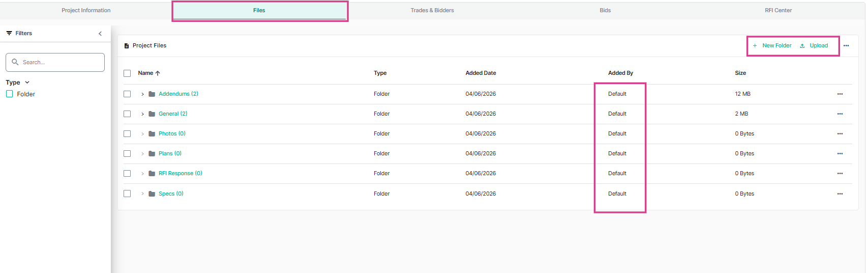Open the Plans row actions menu
This screenshot has width=868, height=273.
click(x=840, y=154)
